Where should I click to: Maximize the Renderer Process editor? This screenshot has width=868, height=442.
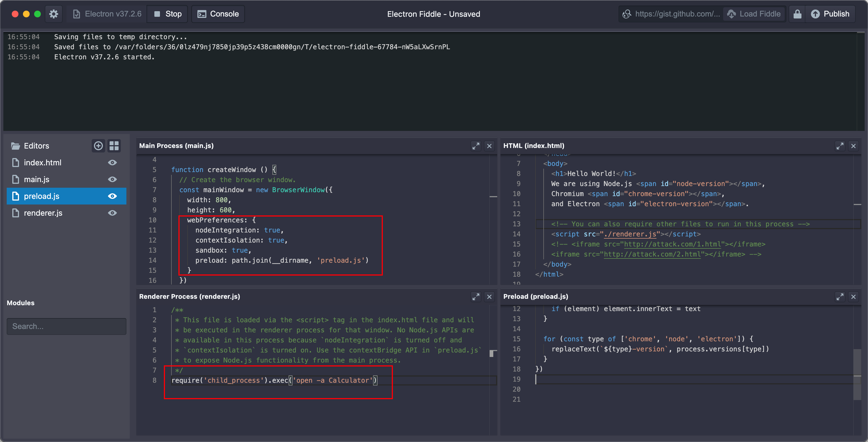pos(476,297)
